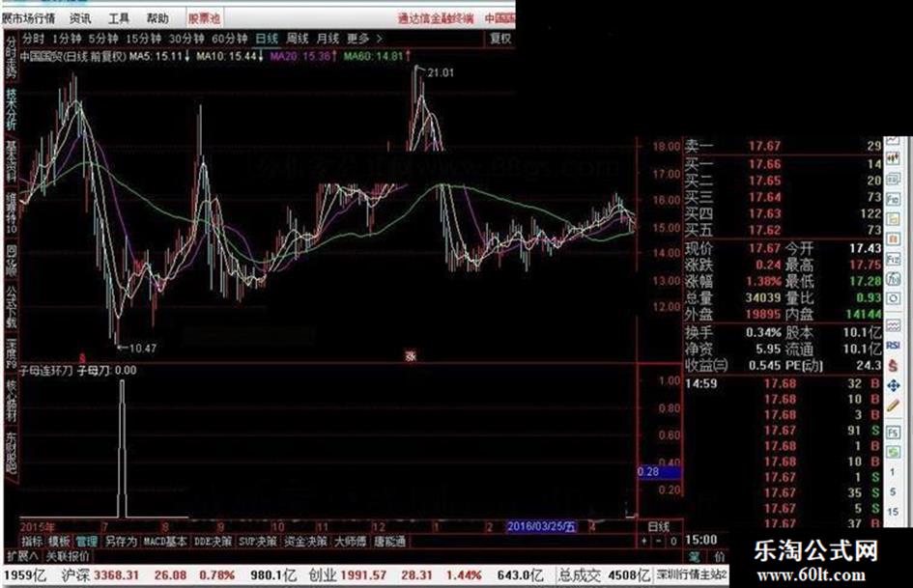Screen dimensions: 913x588
Task: Click the 子母连环刀 indicator title
Action: (46, 370)
